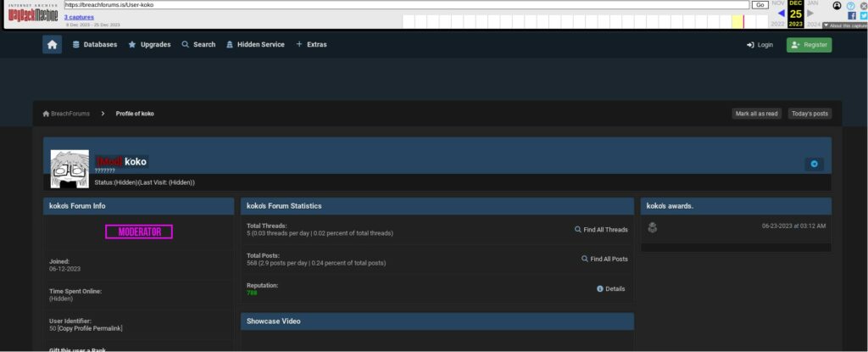Image resolution: width=868 pixels, height=352 pixels.
Task: Click Find All Threads
Action: (601, 230)
